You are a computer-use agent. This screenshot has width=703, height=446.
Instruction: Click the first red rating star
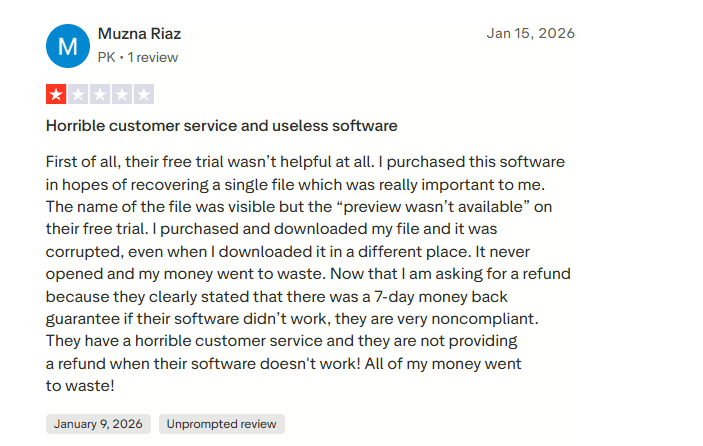pyautogui.click(x=55, y=95)
